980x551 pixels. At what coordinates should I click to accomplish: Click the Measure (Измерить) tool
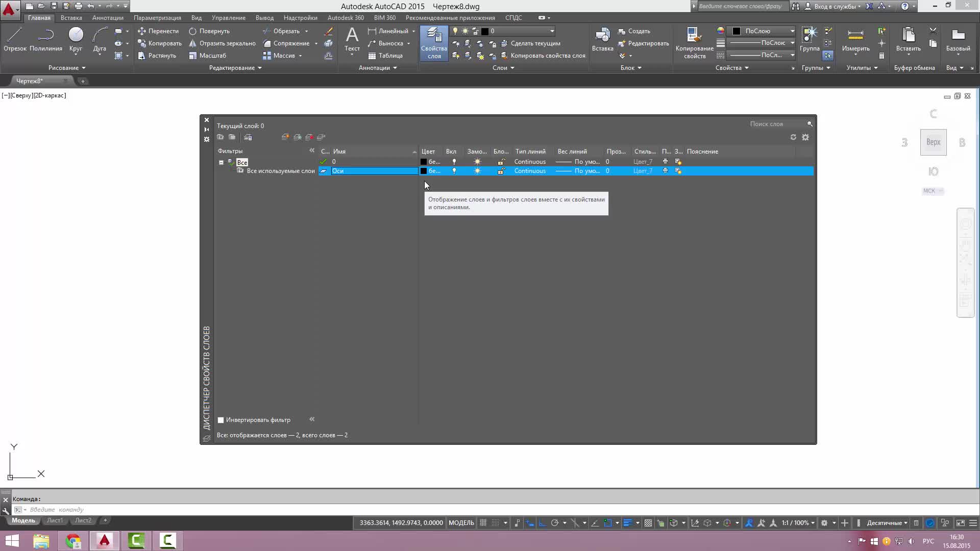pyautogui.click(x=855, y=40)
